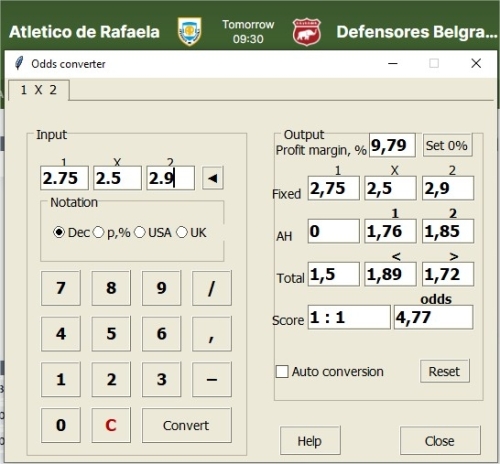The height and width of the screenshot is (464, 500).
Task: Select the USA notation radio button
Action: [x=140, y=232]
